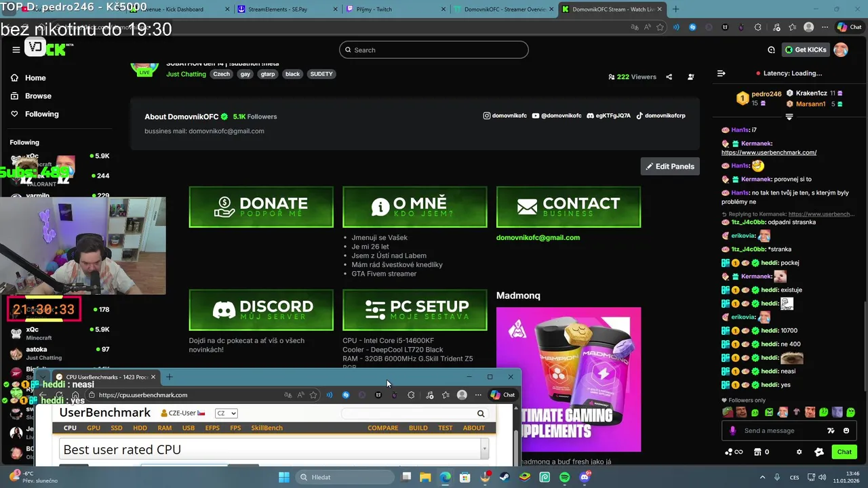Open the Kick profile avatar menu
Image resolution: width=868 pixels, height=488 pixels.
840,49
